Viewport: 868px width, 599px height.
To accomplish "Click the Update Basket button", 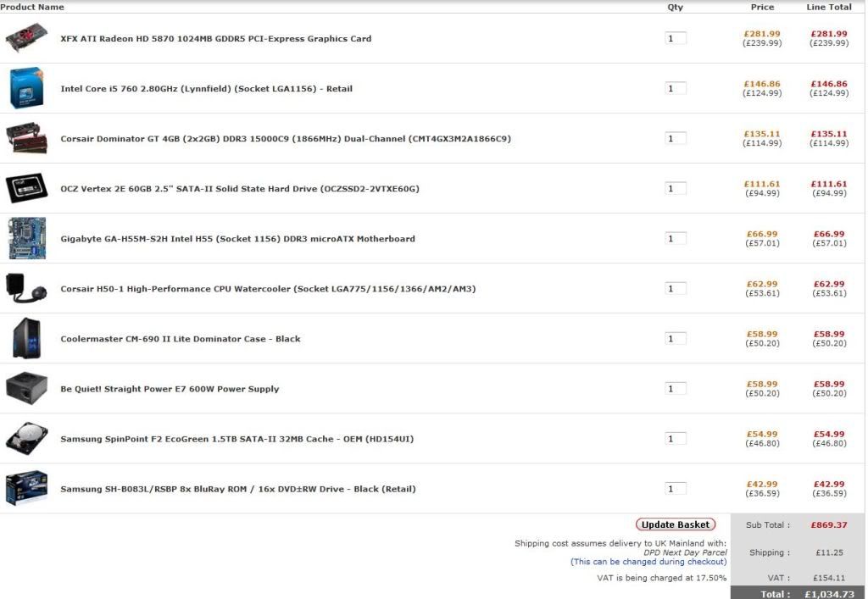I will click(x=676, y=524).
